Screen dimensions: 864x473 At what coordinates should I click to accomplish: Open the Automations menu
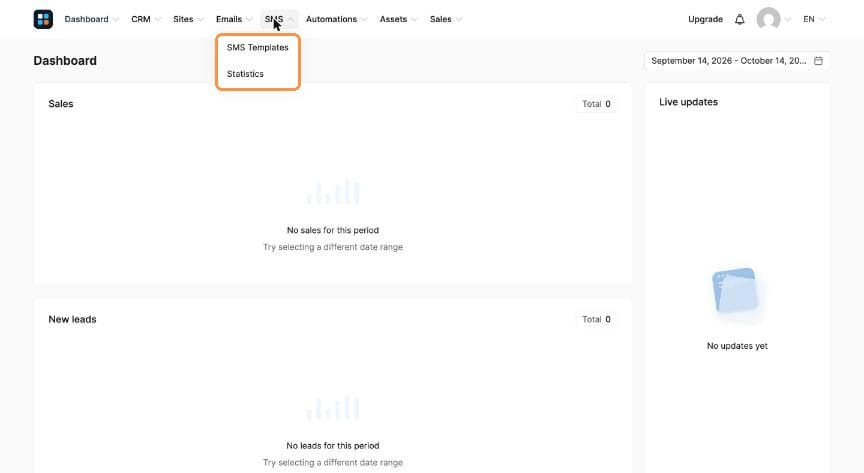tap(336, 19)
